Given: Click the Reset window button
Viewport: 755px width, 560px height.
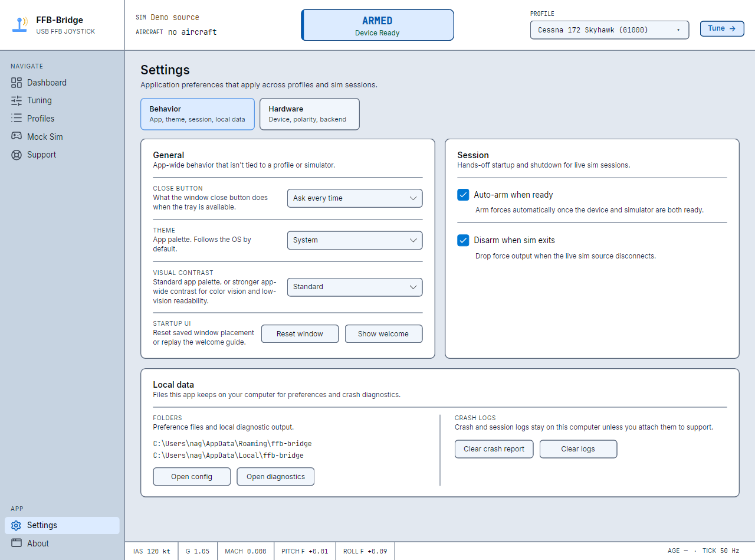Looking at the screenshot, I should 300,333.
